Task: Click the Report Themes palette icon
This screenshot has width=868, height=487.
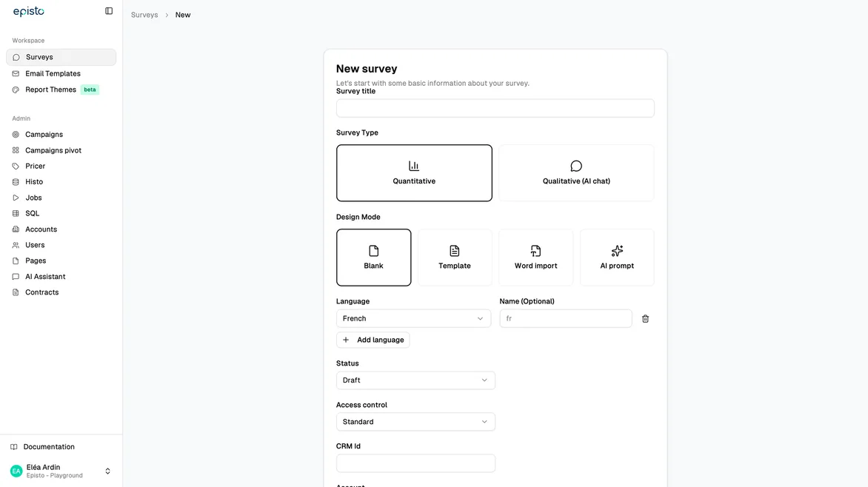Action: (x=16, y=90)
